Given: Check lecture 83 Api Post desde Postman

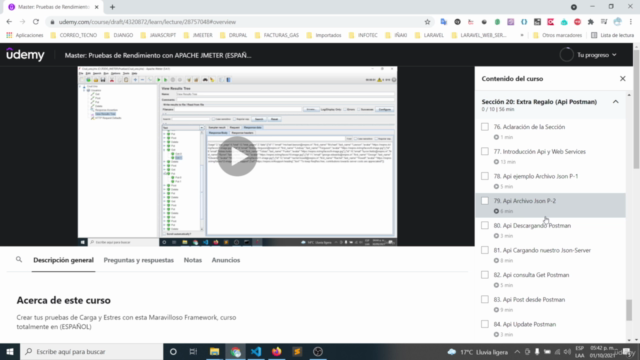Looking at the screenshot, I should [x=484, y=299].
